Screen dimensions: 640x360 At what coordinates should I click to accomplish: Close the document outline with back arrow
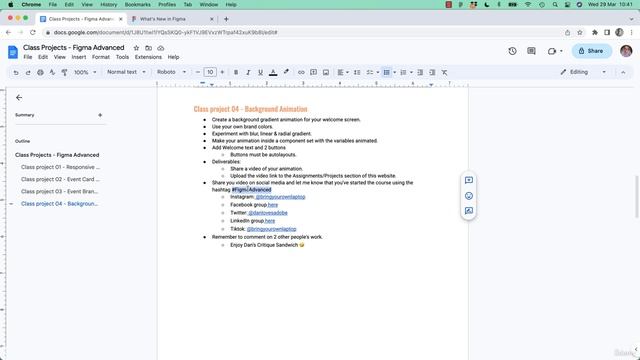click(x=19, y=98)
